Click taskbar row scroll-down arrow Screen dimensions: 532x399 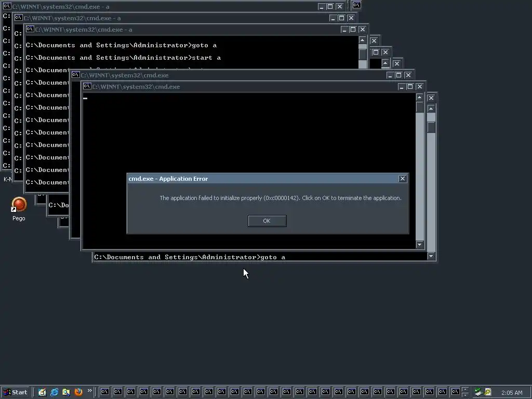[465, 395]
